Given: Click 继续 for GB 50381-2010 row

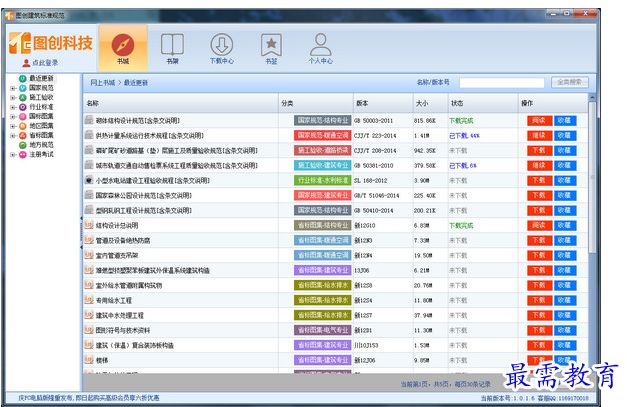Looking at the screenshot, I should tap(539, 166).
